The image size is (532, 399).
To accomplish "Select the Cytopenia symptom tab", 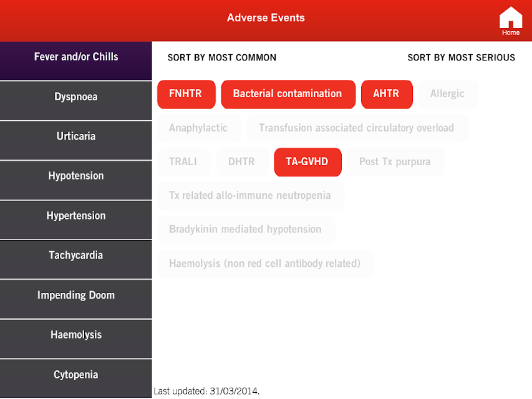I will [76, 378].
